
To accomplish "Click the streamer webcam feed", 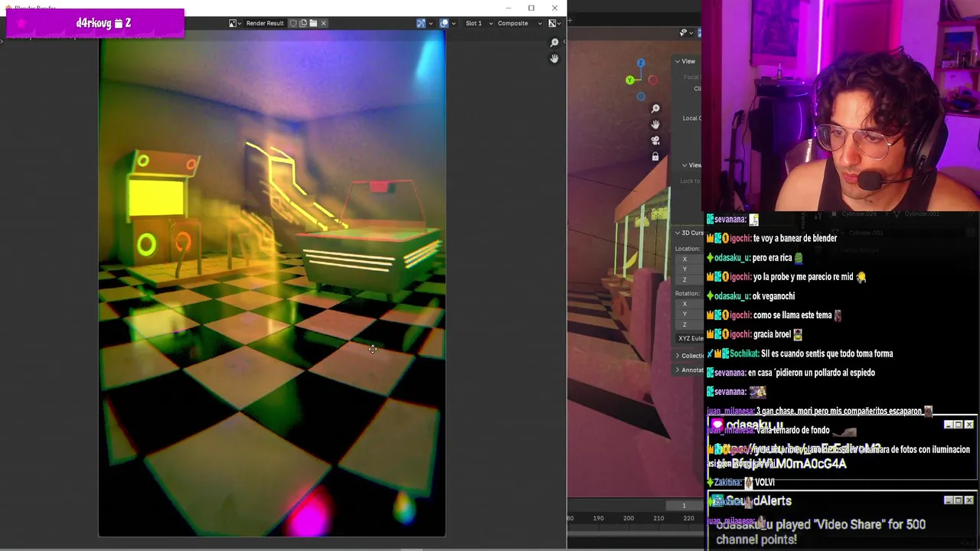I will [841, 106].
